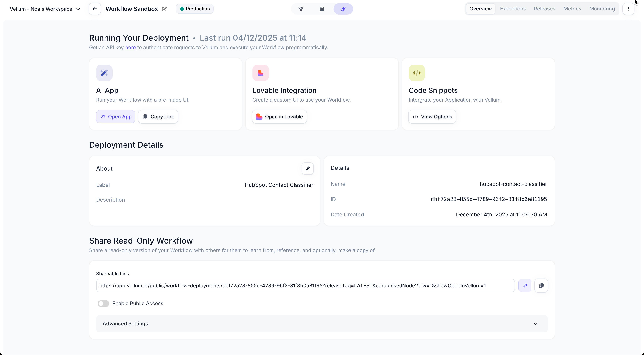Click Open App in the AI App card
Viewport: 644px width, 355px height.
[116, 117]
